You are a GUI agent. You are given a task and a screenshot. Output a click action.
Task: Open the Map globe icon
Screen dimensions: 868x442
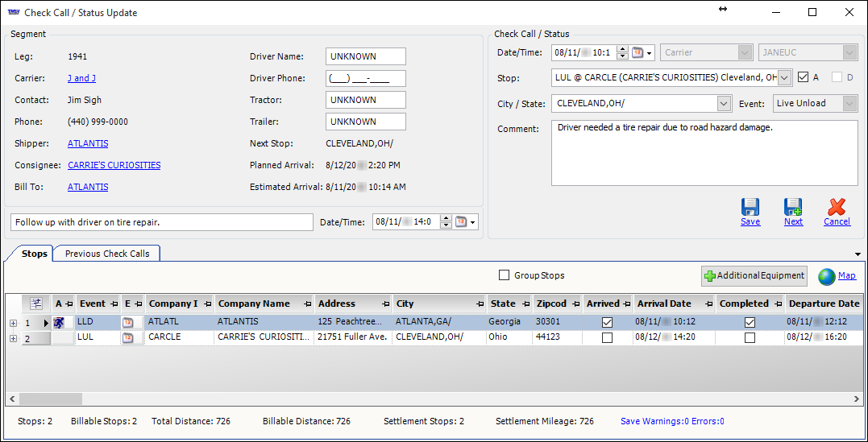coord(827,276)
